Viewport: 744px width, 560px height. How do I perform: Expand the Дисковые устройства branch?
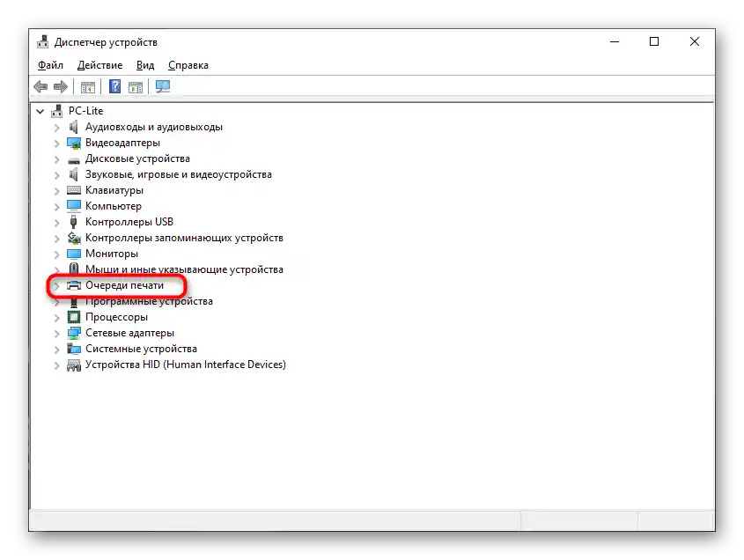click(57, 159)
